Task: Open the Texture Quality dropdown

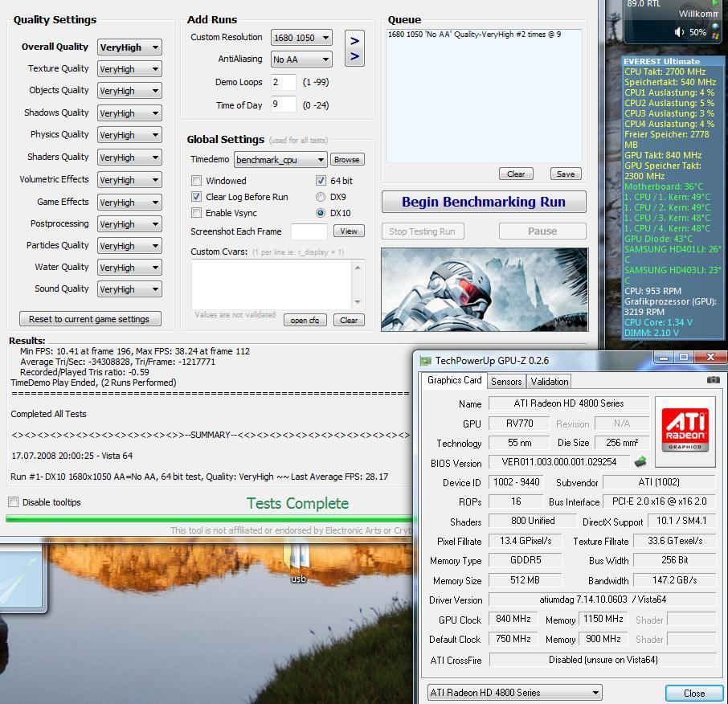Action: (129, 69)
